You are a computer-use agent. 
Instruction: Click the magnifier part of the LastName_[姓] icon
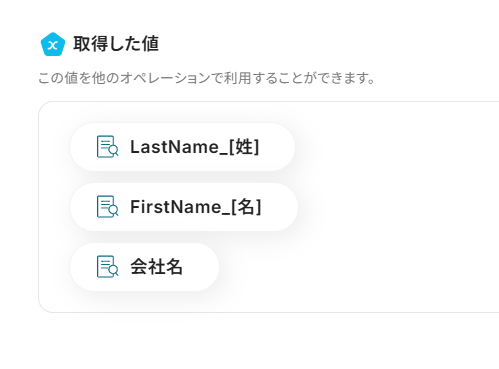(x=114, y=151)
